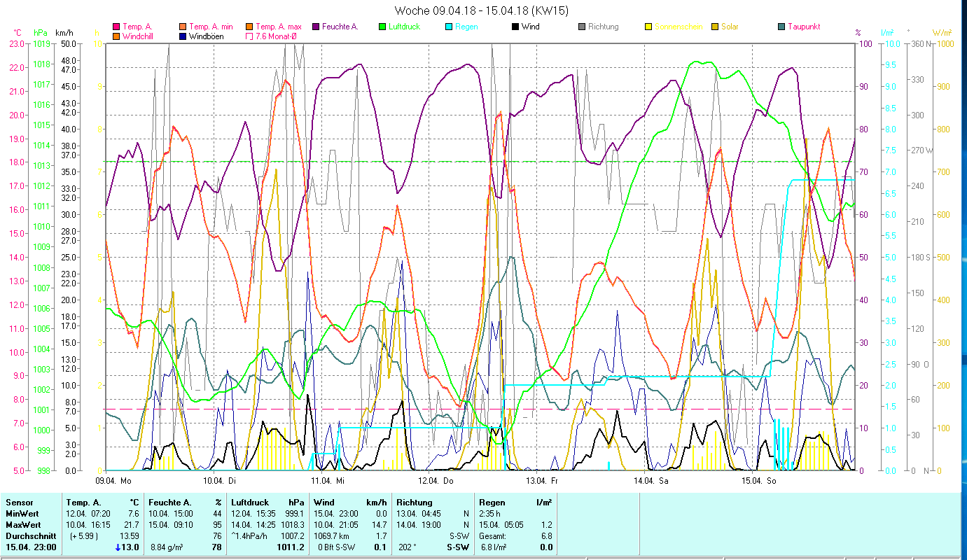Click the '11.04. Mi' date axis label
The image size is (967, 560).
[328, 481]
